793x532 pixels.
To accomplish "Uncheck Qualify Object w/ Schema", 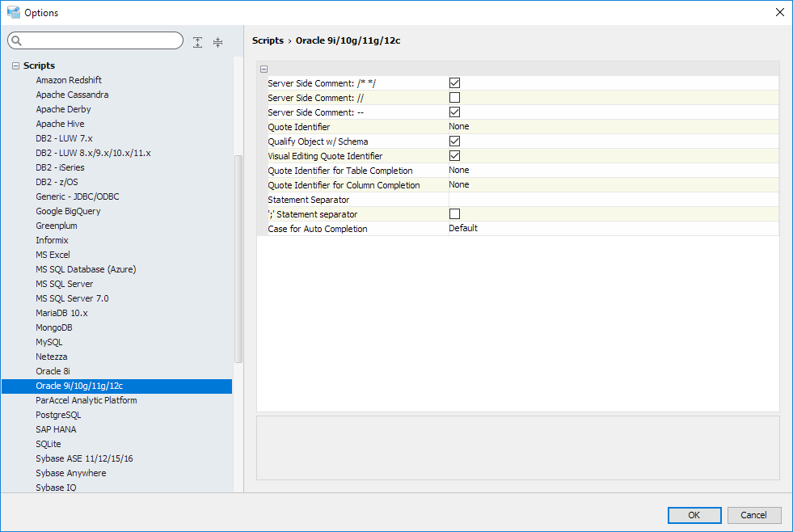I will (x=454, y=141).
